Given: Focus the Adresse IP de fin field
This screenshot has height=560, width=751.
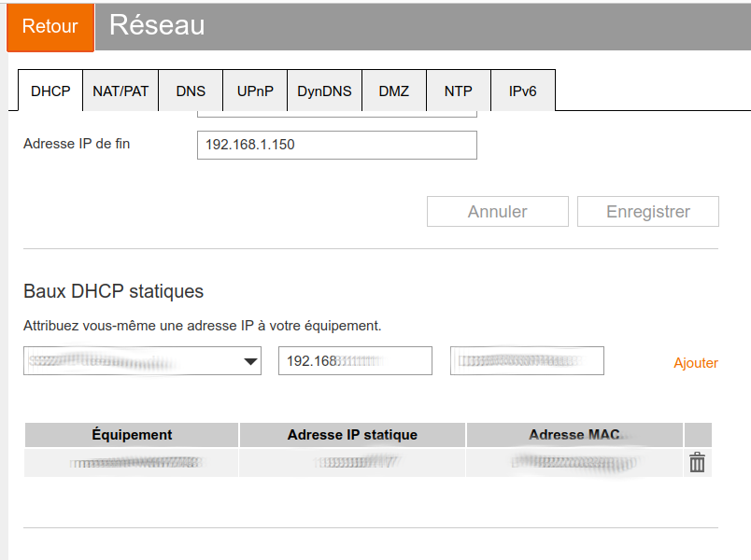Looking at the screenshot, I should coord(336,146).
